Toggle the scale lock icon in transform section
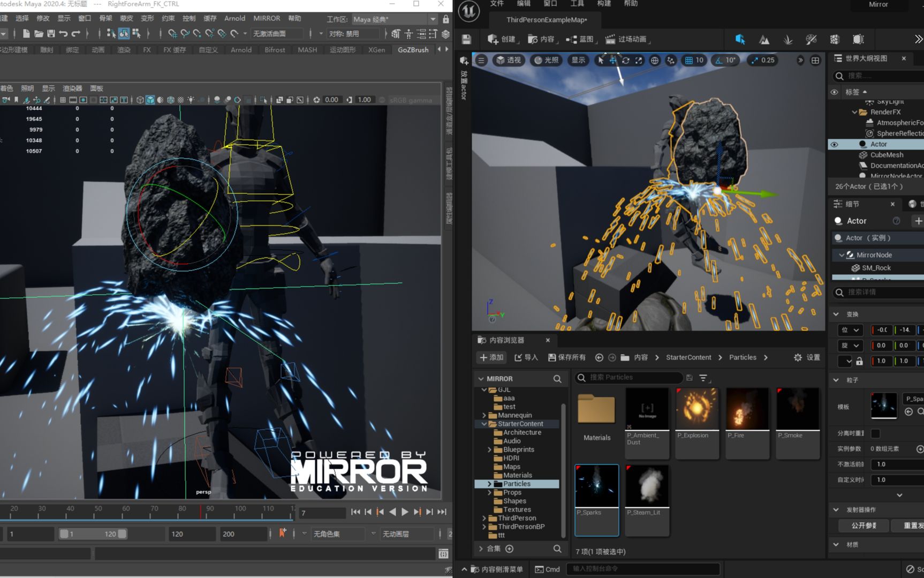The image size is (924, 578). coord(859,361)
